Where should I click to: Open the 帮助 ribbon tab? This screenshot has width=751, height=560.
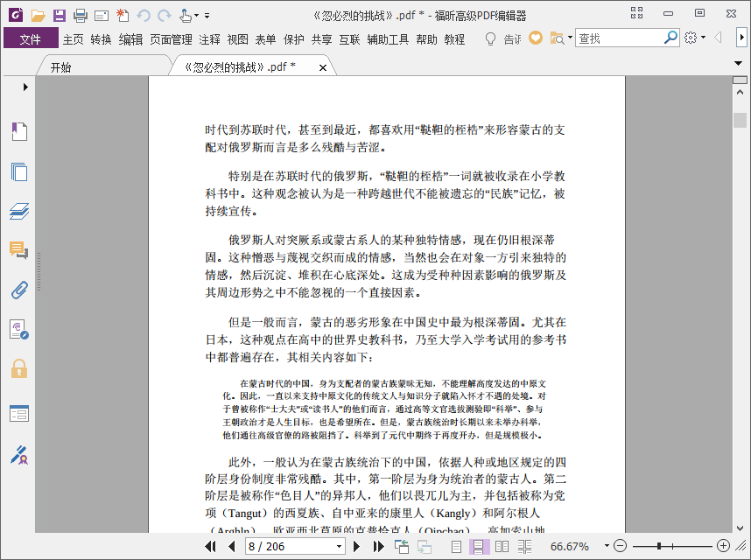pyautogui.click(x=427, y=39)
